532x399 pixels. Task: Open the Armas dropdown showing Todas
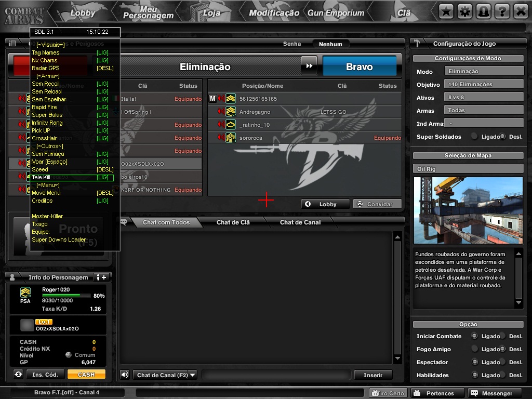(484, 110)
